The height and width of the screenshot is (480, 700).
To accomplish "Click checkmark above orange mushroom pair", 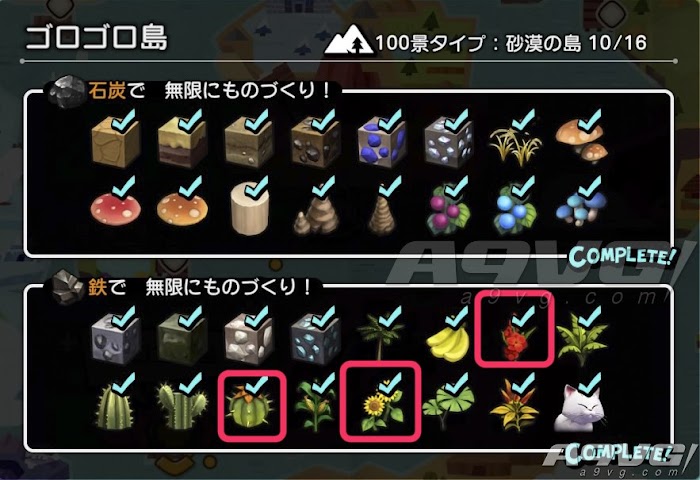I will click(x=590, y=120).
